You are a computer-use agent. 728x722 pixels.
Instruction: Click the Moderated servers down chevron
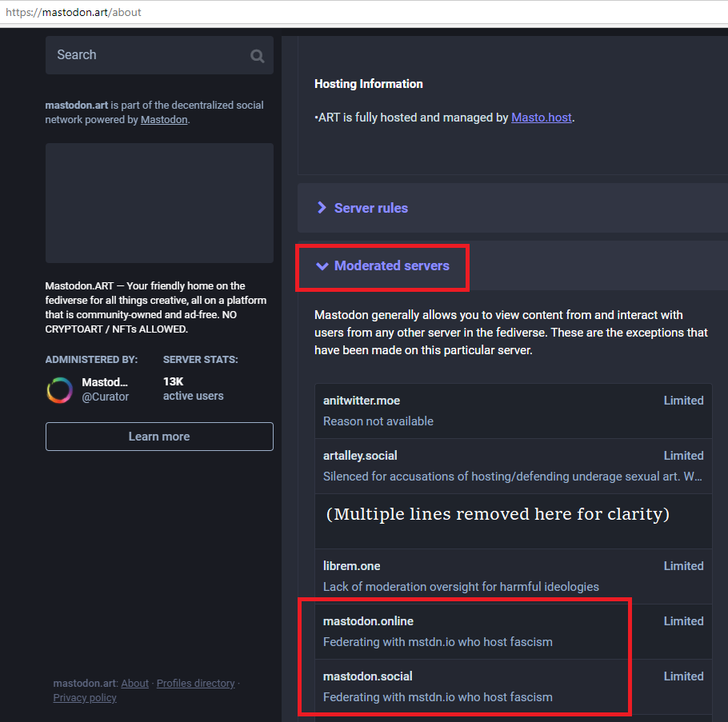click(x=322, y=266)
